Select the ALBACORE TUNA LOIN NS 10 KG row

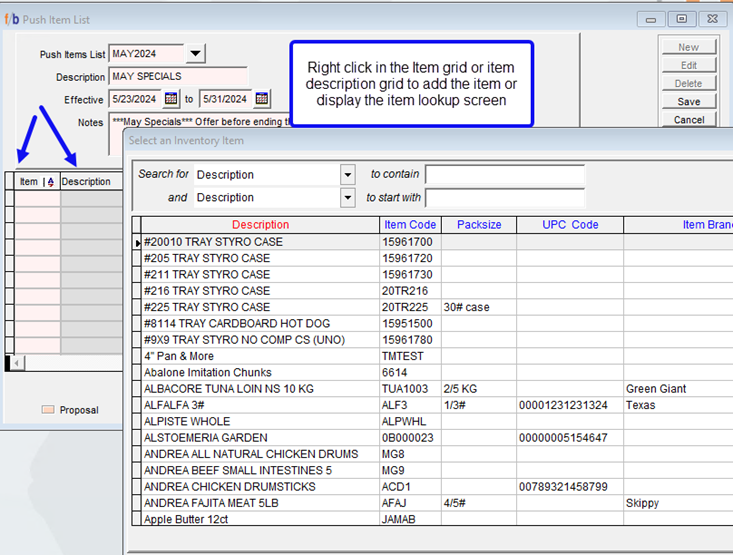click(x=260, y=389)
